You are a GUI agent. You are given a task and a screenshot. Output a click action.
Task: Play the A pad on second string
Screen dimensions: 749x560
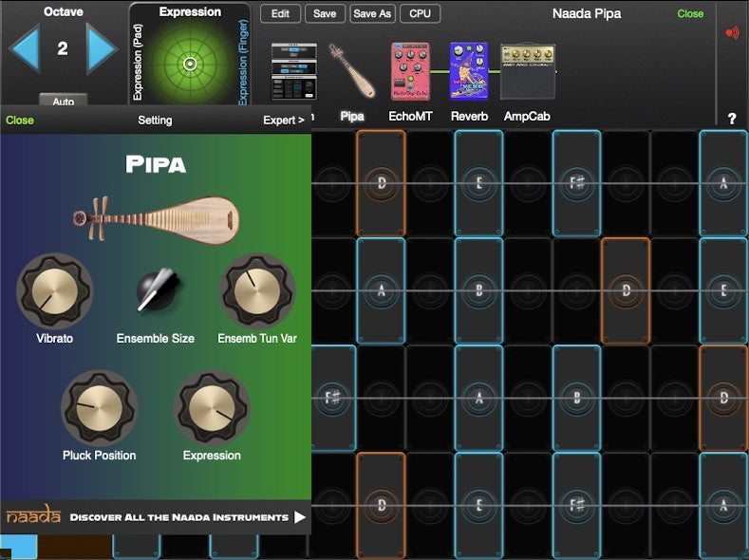(382, 290)
